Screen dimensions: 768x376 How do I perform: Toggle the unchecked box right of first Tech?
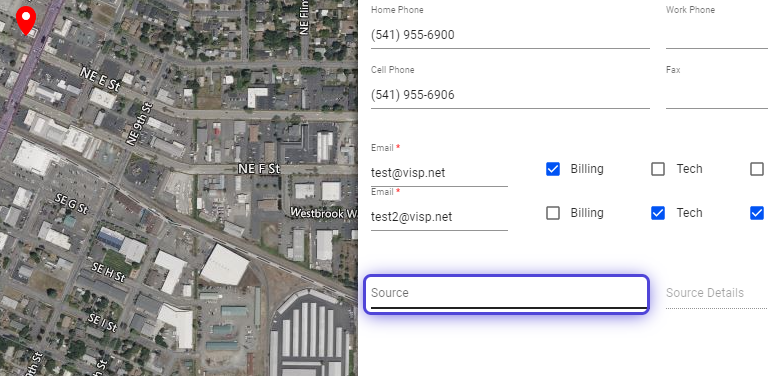tap(757, 169)
